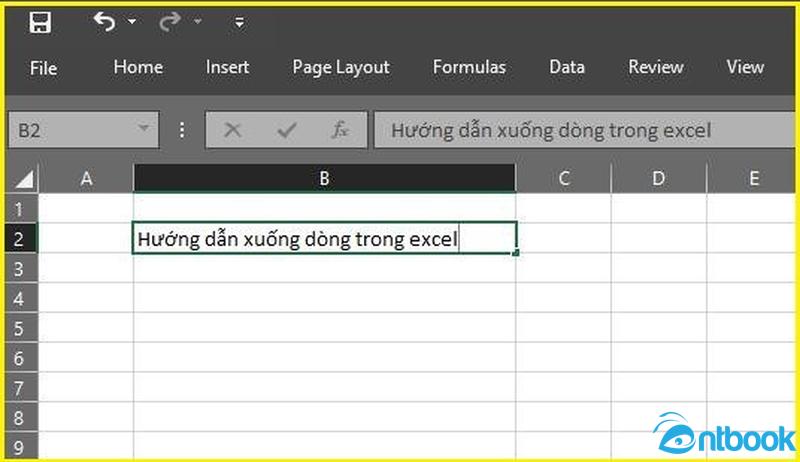Open the File tab
Screen dimensions: 800x462
43,68
